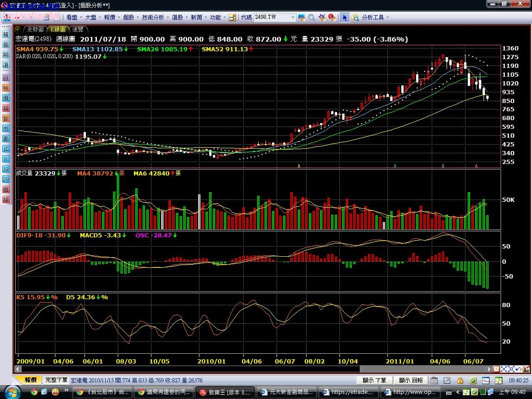This screenshot has height=399, width=532.
Task: Select the 完整下單 tab at bottom
Action: (56, 381)
